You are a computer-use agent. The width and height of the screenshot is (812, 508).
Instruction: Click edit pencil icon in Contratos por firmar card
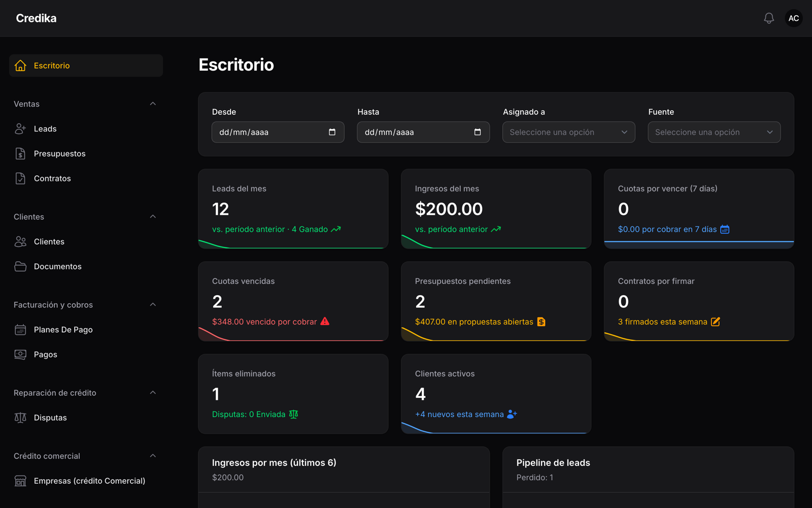coord(716,322)
